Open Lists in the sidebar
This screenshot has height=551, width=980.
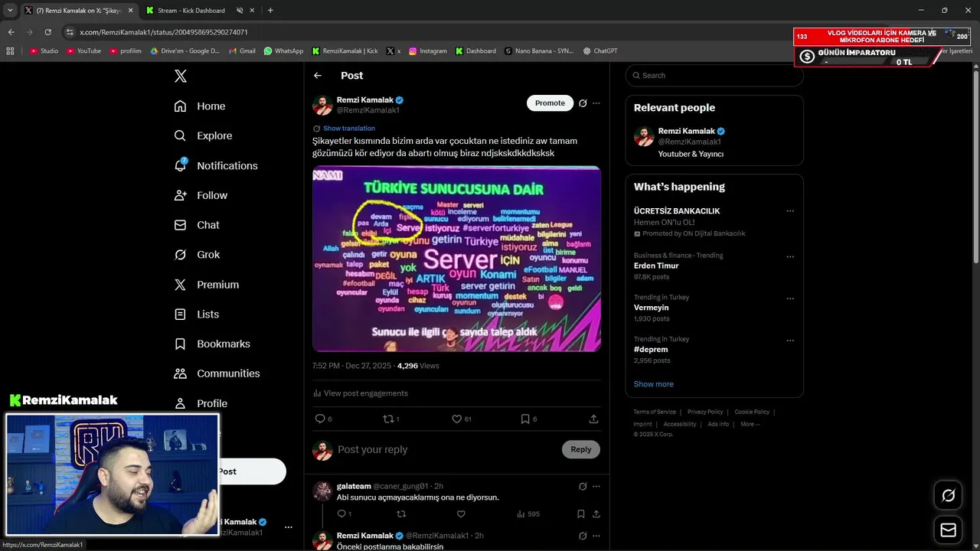[197, 315]
